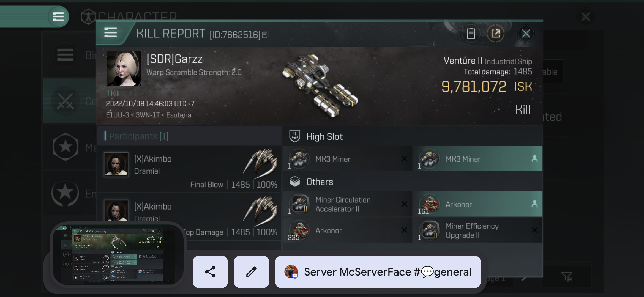Send screenshot to Server McServerFace #general
Screen dimensions: 644x297
378,272
